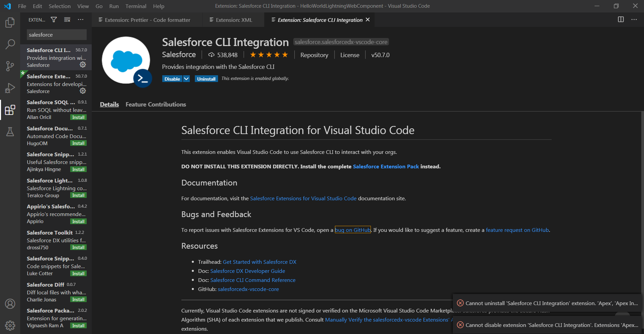Click the filter extensions funnel icon
Image resolution: width=644 pixels, height=334 pixels.
(x=53, y=19)
